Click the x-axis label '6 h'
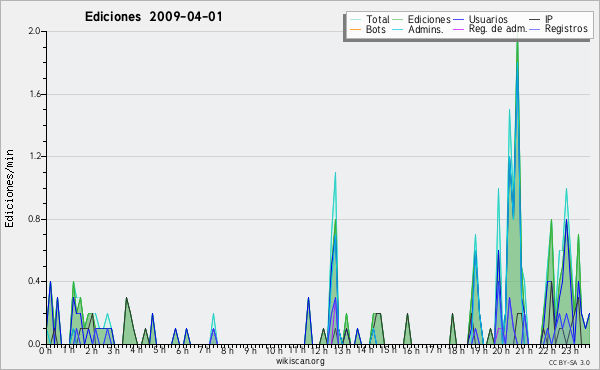Screen dimensions: 600x370 coord(182,351)
